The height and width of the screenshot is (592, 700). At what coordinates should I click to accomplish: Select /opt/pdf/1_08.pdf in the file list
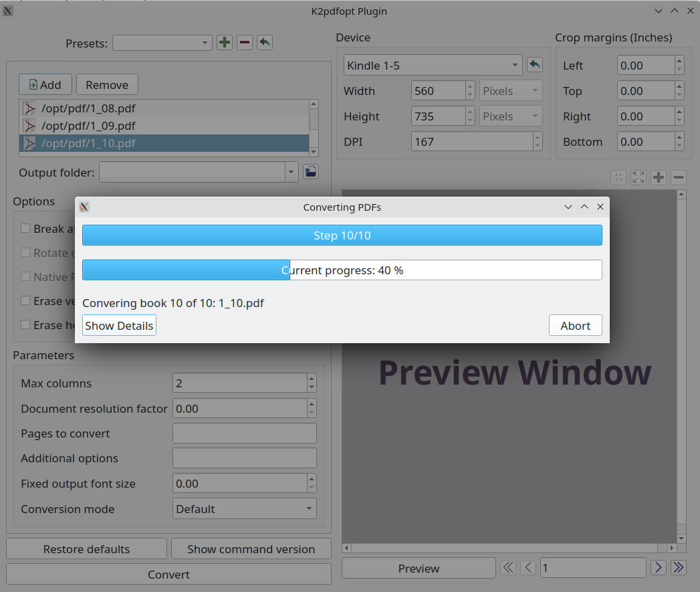click(164, 108)
